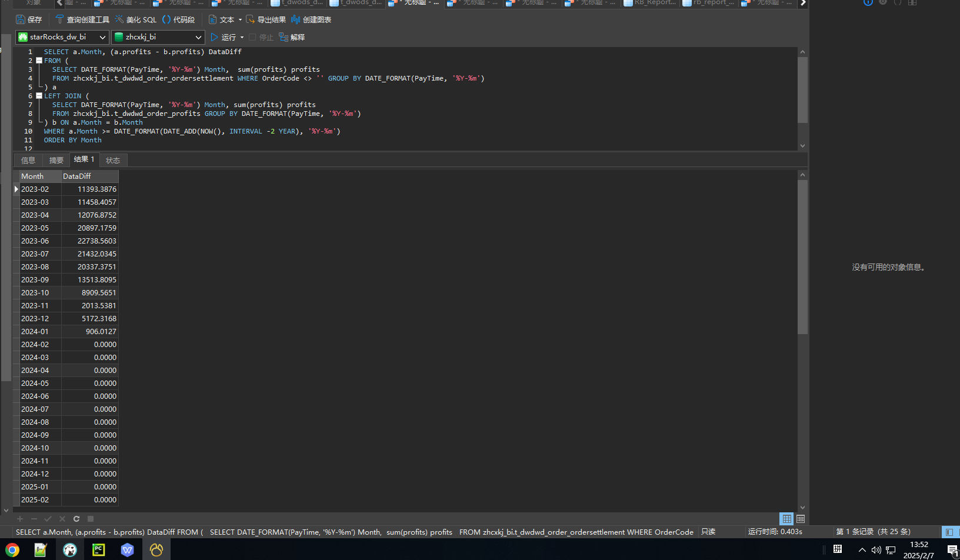The image size is (960, 560).
Task: Switch to the 摘要 tab
Action: tap(56, 160)
